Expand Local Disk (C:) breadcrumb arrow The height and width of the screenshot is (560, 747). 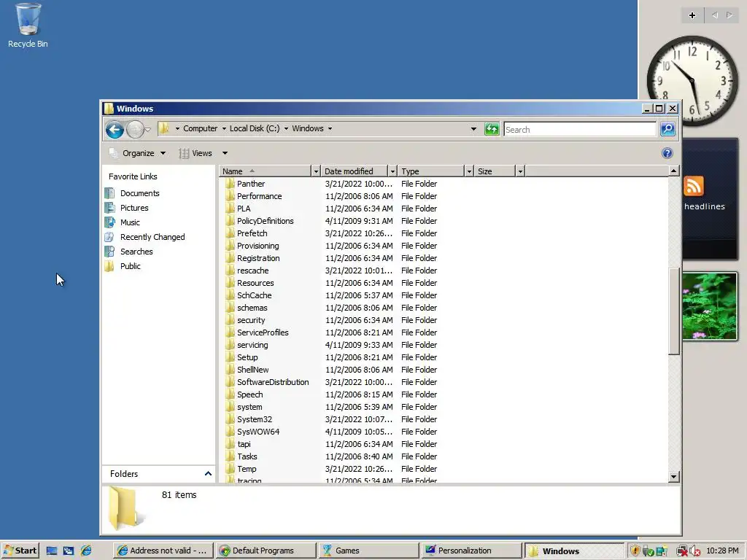coord(286,128)
